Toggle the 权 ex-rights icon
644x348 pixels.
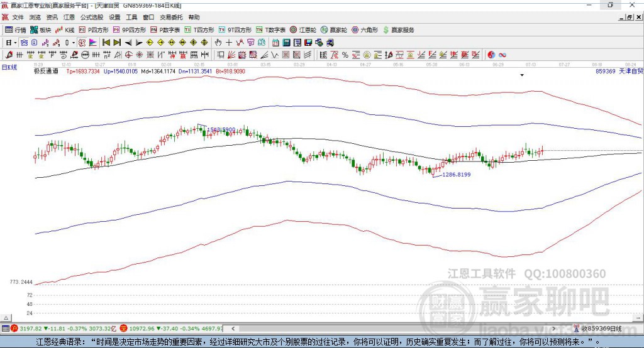point(82,43)
